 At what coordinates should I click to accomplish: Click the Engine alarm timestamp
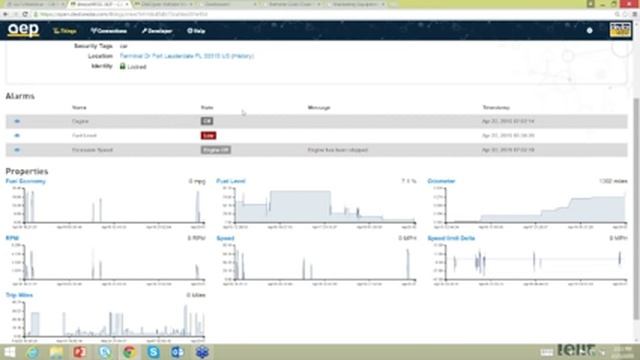pyautogui.click(x=508, y=121)
